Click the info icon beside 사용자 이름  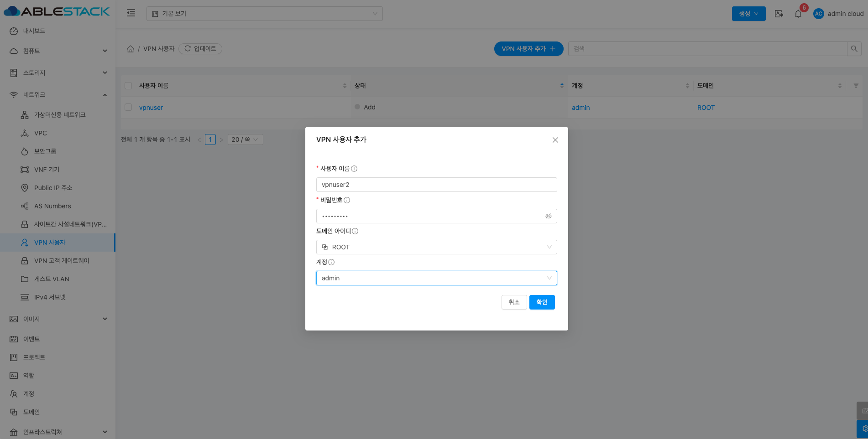click(x=354, y=169)
